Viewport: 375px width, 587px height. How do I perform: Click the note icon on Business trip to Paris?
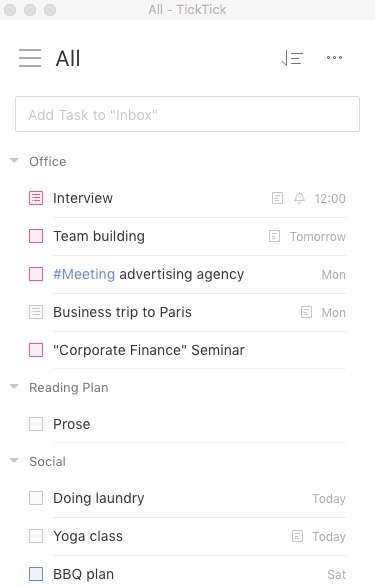(x=306, y=312)
